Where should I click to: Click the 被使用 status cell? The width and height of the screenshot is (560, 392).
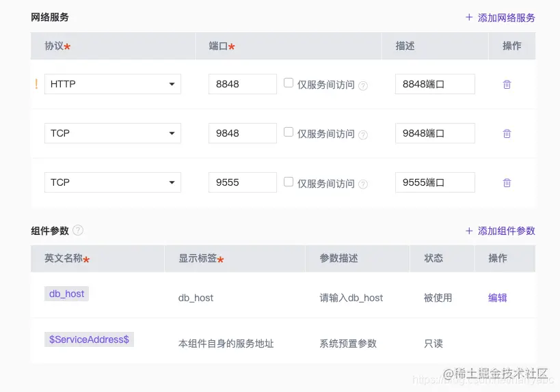(x=438, y=298)
